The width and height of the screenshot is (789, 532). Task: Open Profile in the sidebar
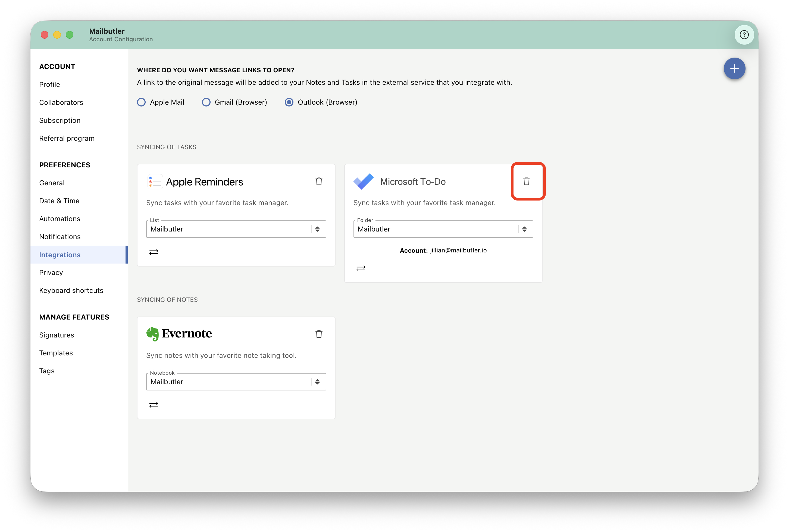click(x=49, y=85)
